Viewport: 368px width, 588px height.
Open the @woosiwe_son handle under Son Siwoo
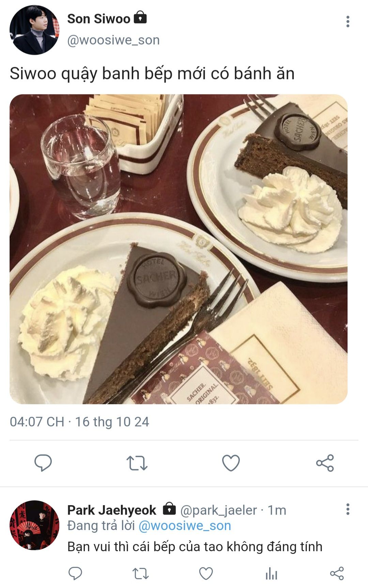click(x=113, y=40)
